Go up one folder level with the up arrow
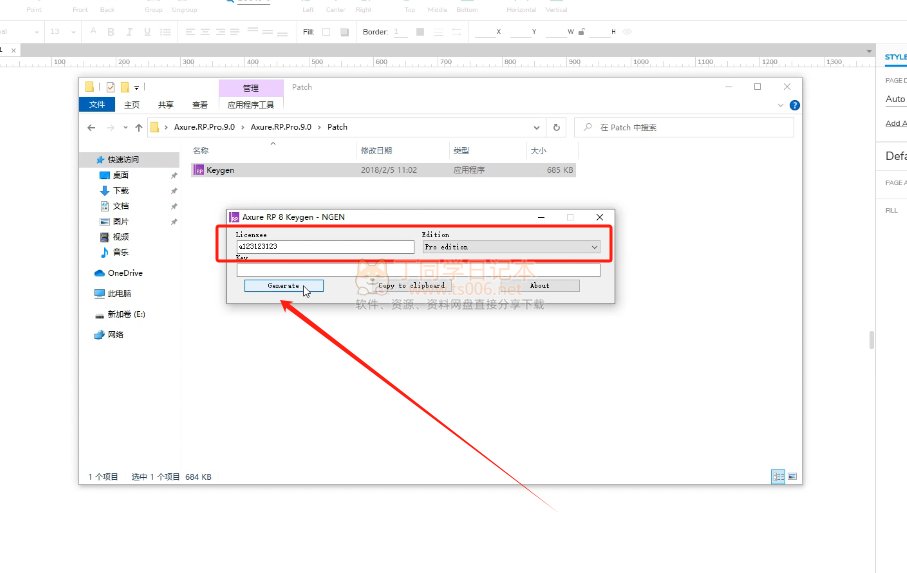The image size is (907, 573). click(x=138, y=127)
